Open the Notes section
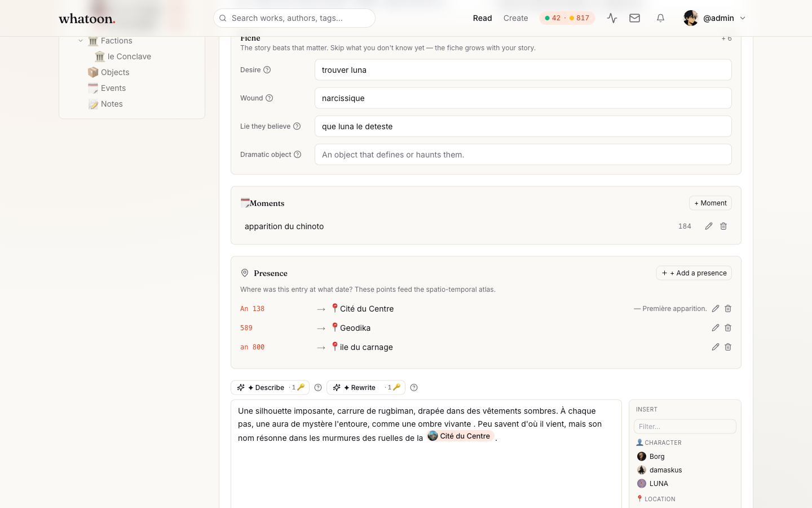 (105, 104)
